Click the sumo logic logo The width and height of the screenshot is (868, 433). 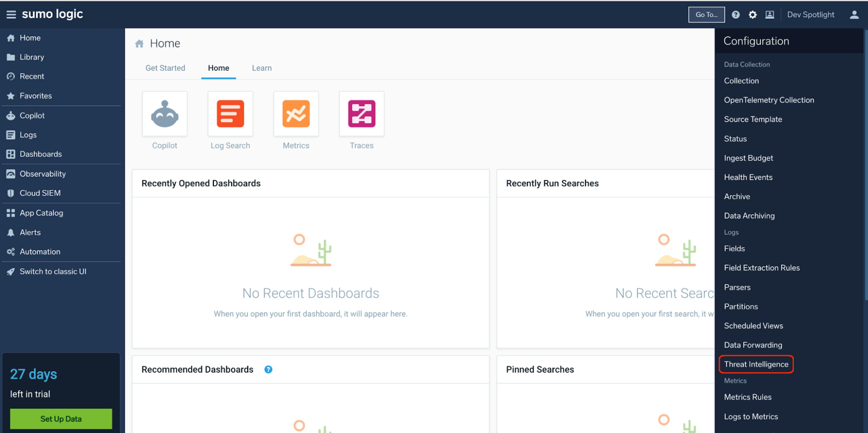(x=52, y=14)
